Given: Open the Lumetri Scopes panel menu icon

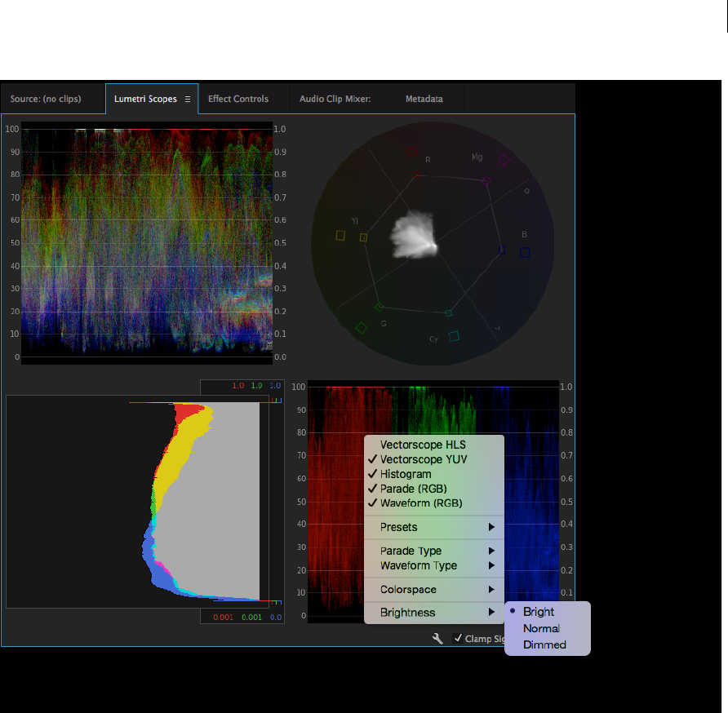Looking at the screenshot, I should 188,99.
